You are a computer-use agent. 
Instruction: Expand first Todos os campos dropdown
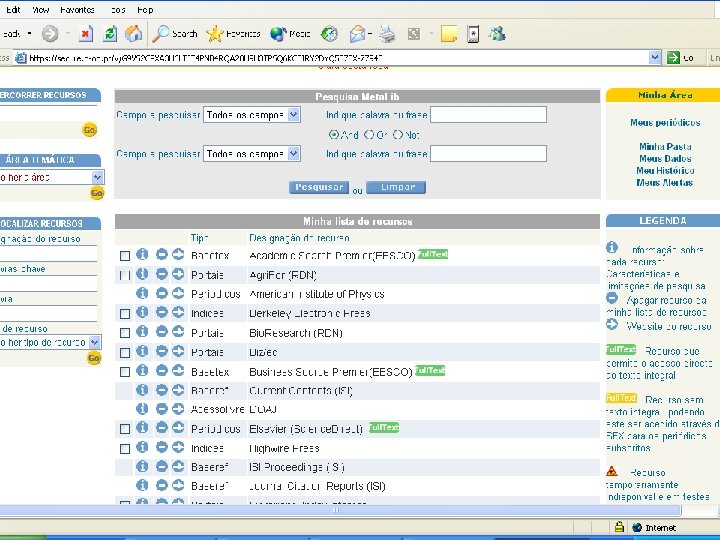[294, 114]
